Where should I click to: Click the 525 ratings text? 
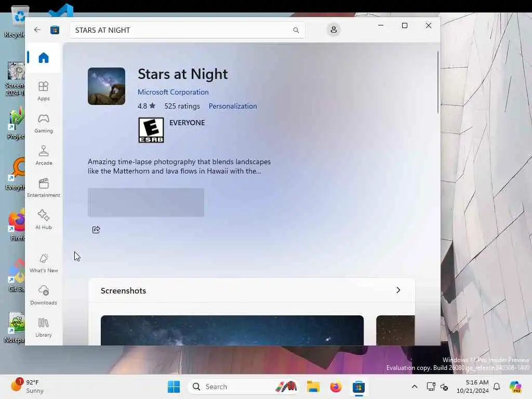(182, 106)
